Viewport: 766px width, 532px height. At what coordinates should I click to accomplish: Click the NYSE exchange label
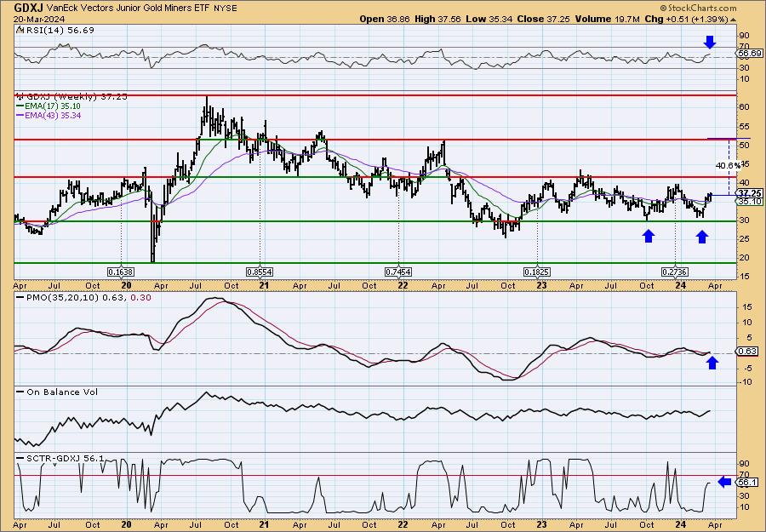coord(226,9)
